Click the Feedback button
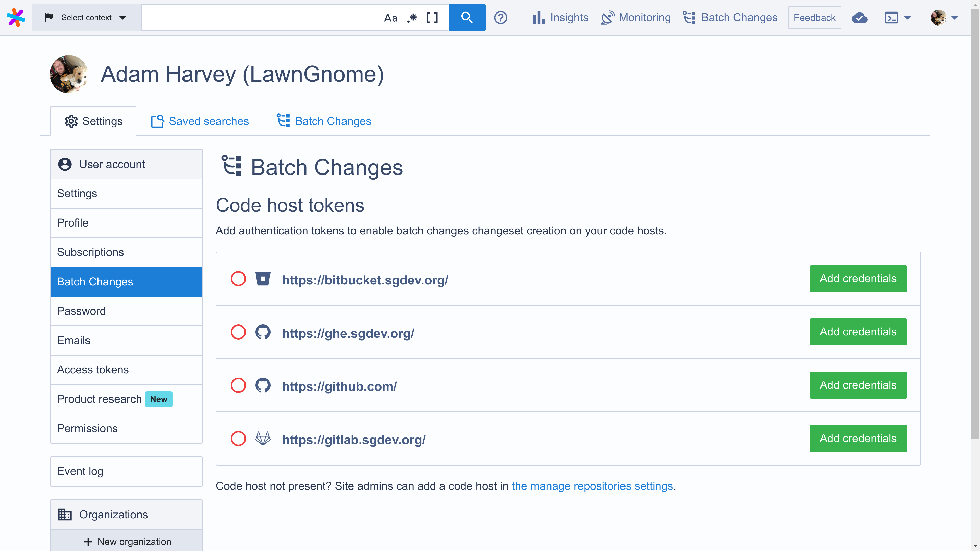The width and height of the screenshot is (980, 551). pyautogui.click(x=815, y=18)
